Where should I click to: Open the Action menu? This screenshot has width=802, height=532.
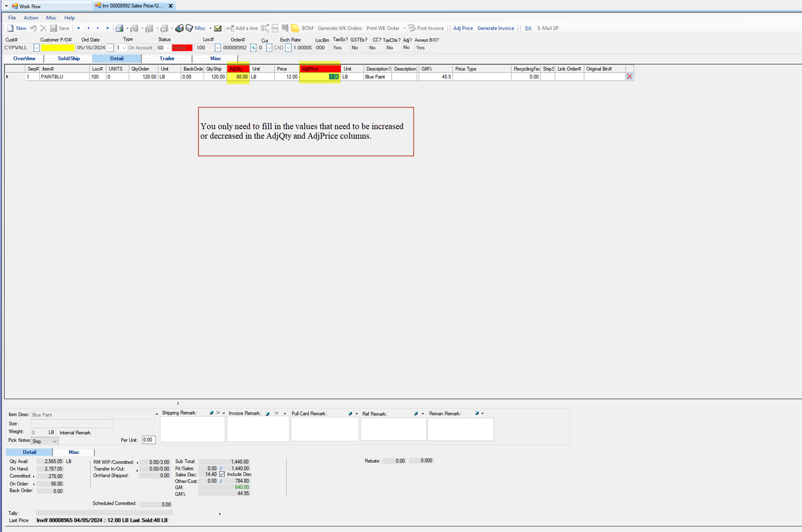click(x=30, y=17)
